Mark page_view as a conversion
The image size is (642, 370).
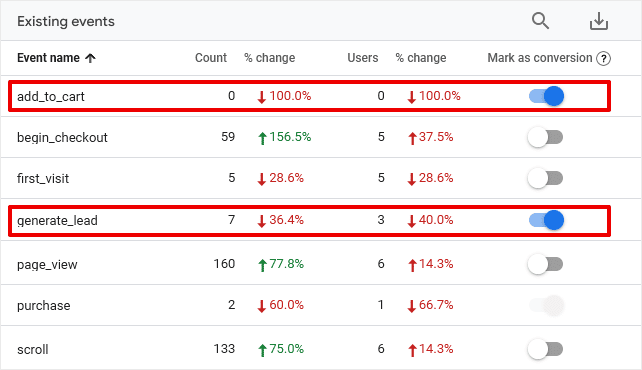(545, 264)
